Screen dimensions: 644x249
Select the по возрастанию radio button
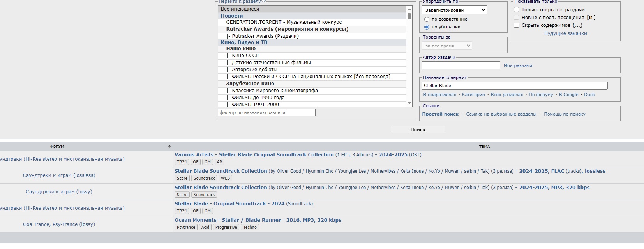pyautogui.click(x=427, y=19)
